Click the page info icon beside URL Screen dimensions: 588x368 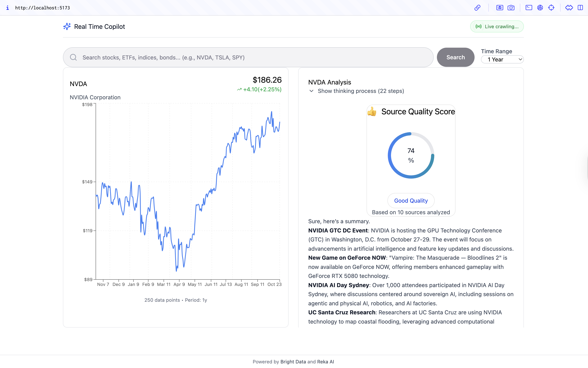(8, 8)
